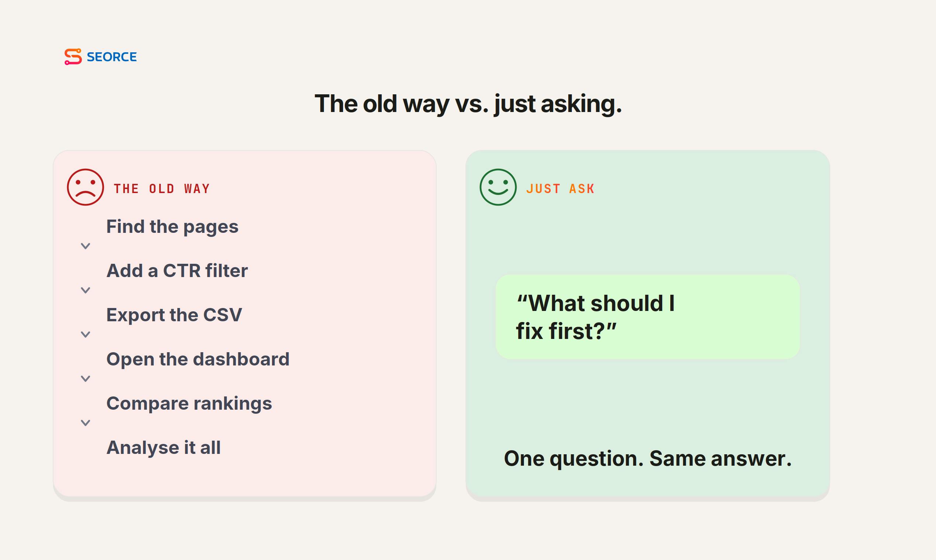Viewport: 936px width, 560px height.
Task: Expand chevron below Compare rankings
Action: (x=85, y=423)
